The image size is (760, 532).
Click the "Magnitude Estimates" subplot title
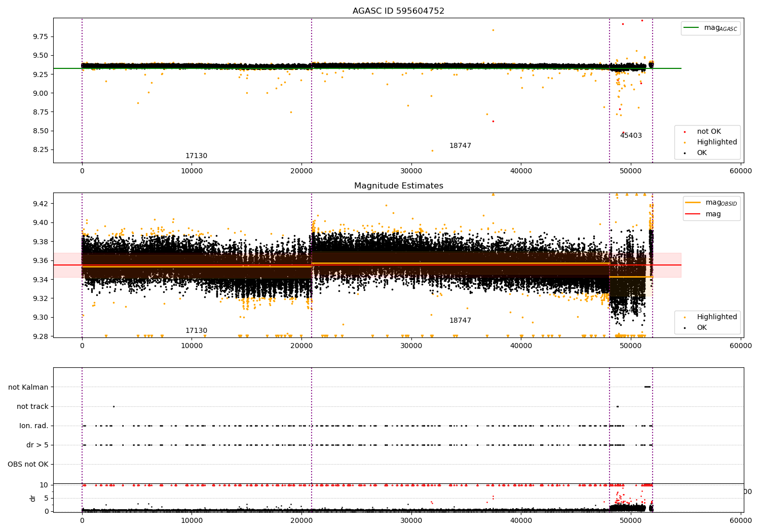398,186
